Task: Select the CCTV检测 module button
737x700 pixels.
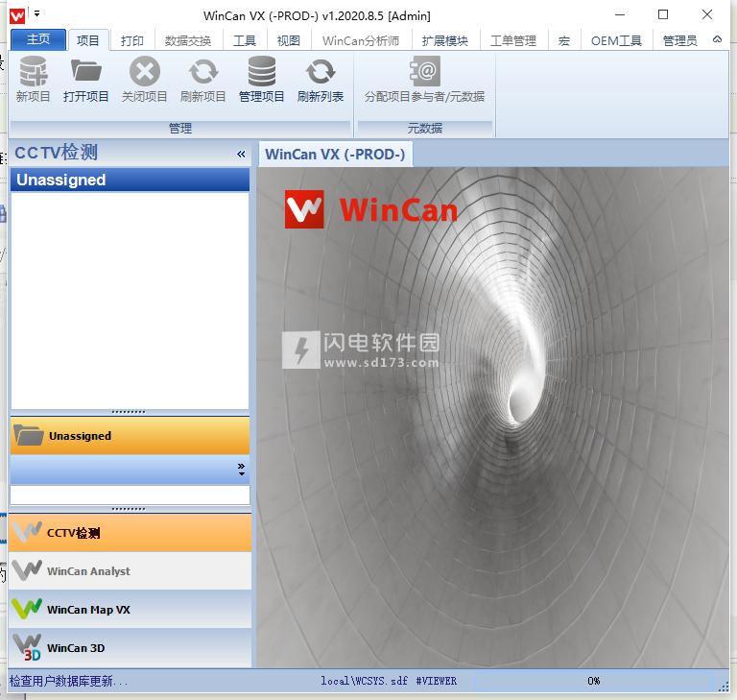Action: 131,533
